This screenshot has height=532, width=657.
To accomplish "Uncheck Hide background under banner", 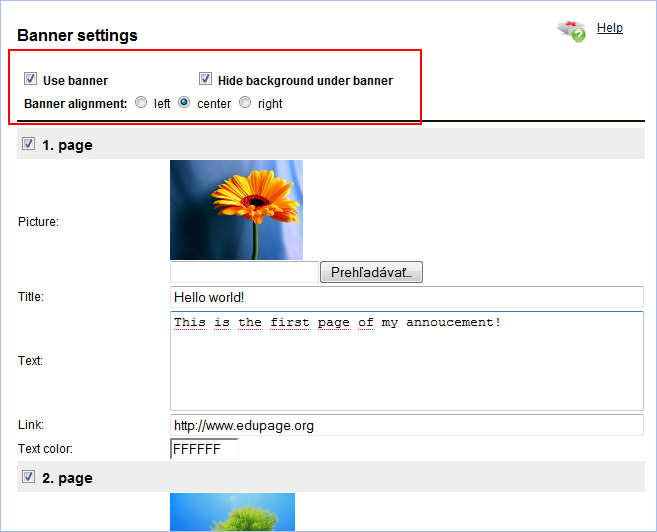I will pos(205,79).
